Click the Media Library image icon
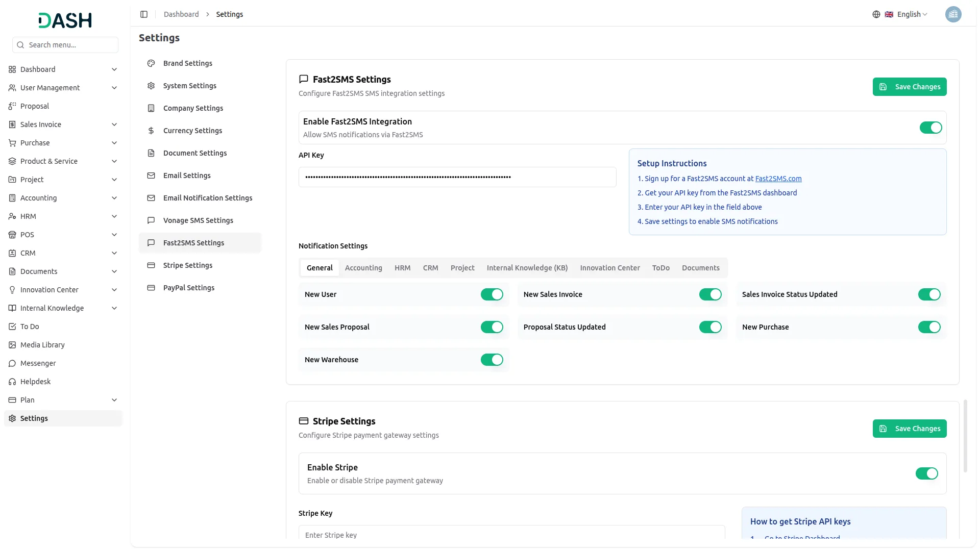980x551 pixels. pos(12,345)
